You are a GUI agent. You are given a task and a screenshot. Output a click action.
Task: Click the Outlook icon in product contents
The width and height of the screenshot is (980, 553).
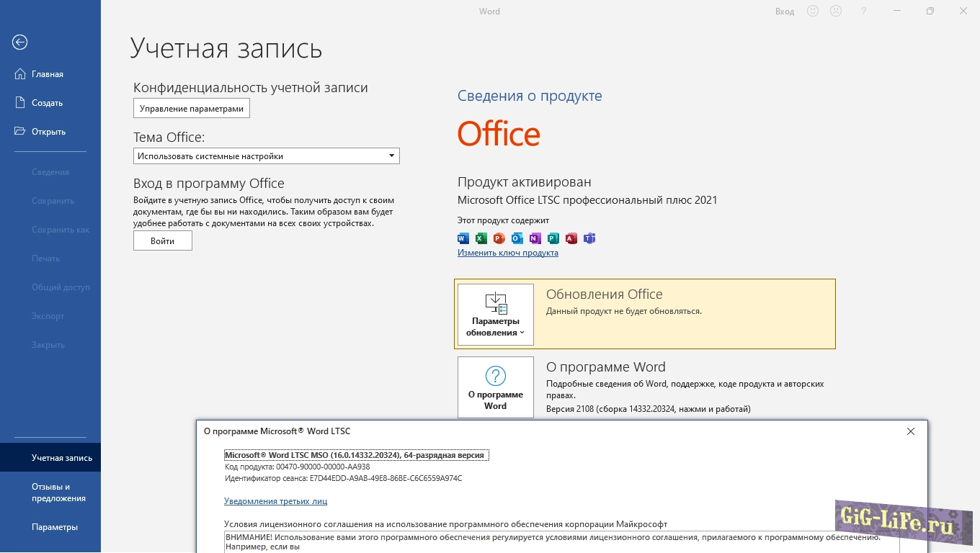click(x=517, y=238)
